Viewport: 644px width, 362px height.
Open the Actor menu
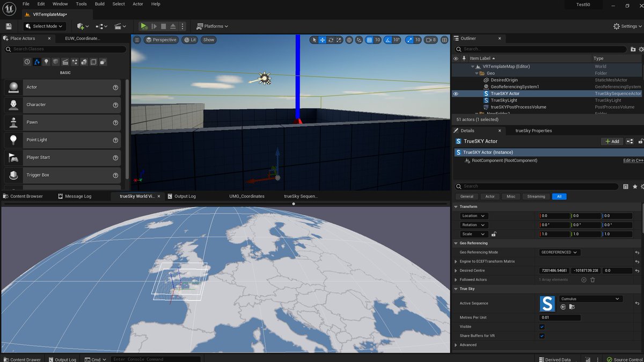138,4
